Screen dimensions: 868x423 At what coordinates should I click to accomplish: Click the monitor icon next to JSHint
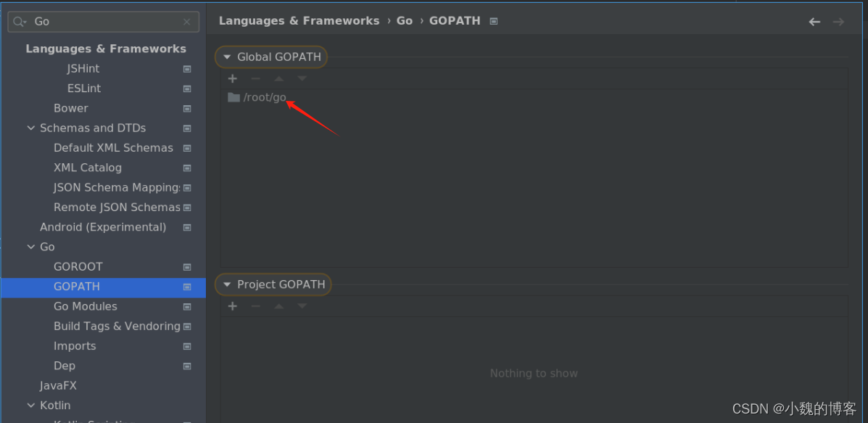pyautogui.click(x=186, y=67)
